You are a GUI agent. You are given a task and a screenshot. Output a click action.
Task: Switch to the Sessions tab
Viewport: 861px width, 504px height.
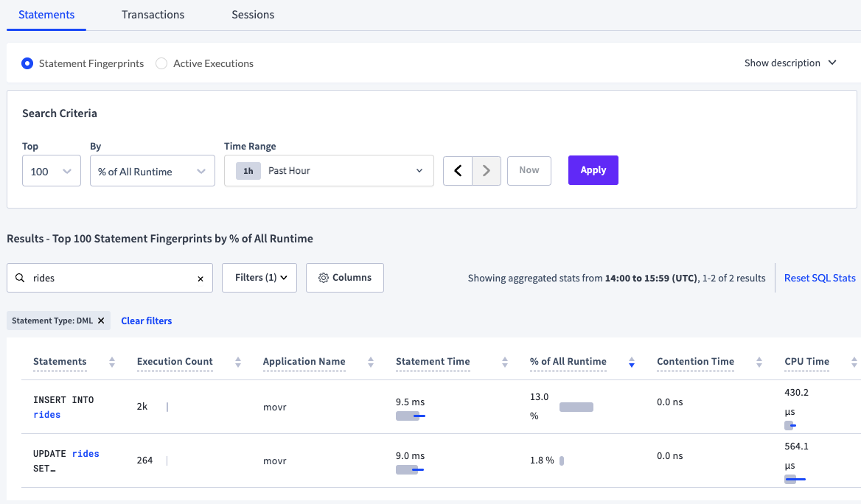pyautogui.click(x=253, y=15)
